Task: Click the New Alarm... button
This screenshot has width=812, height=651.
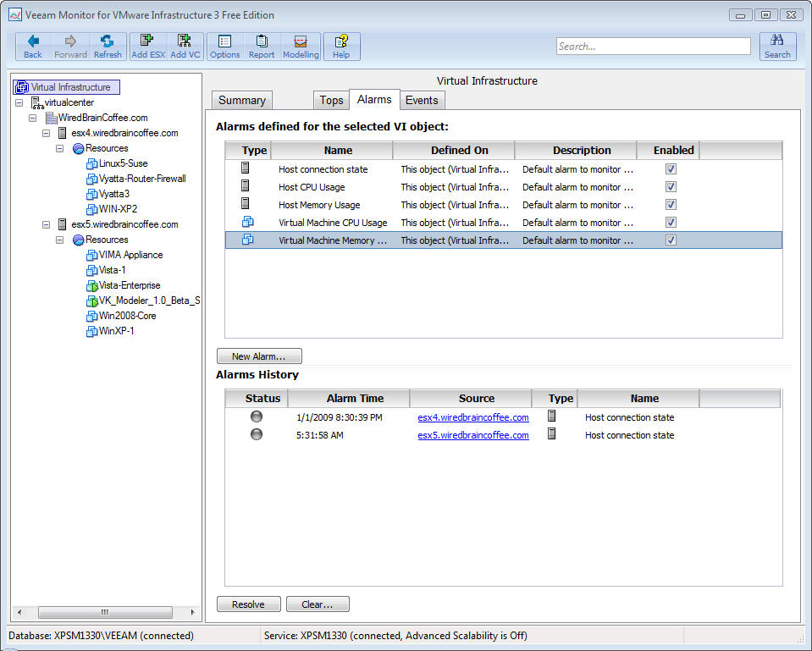Action: 259,356
